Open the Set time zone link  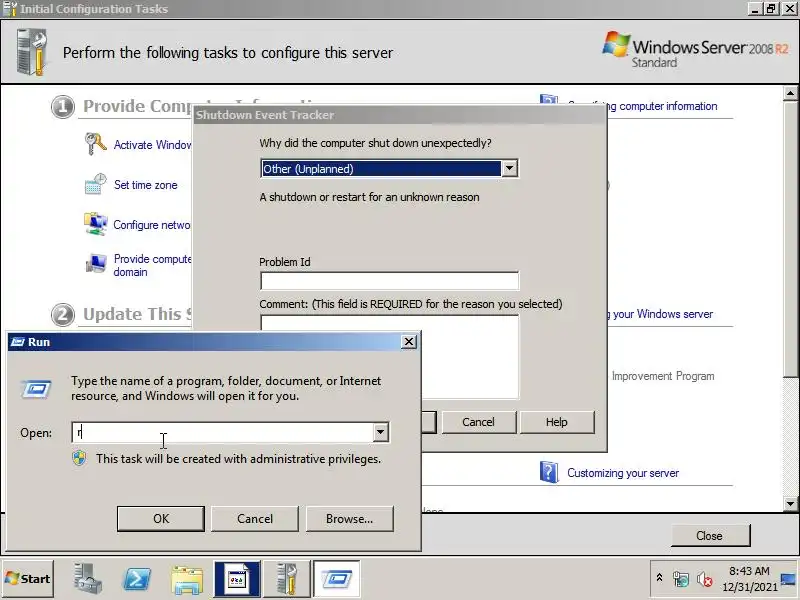[145, 185]
